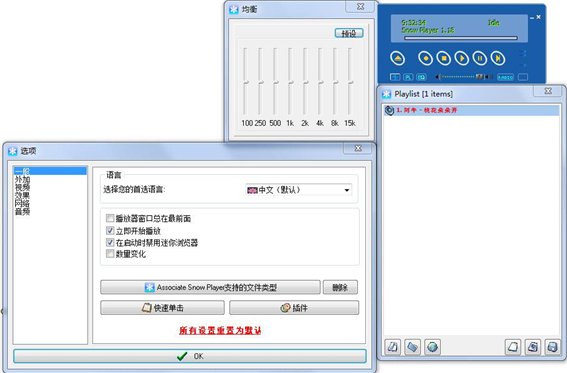Click the new blank playlist icon
This screenshot has height=373, width=567.
point(513,347)
